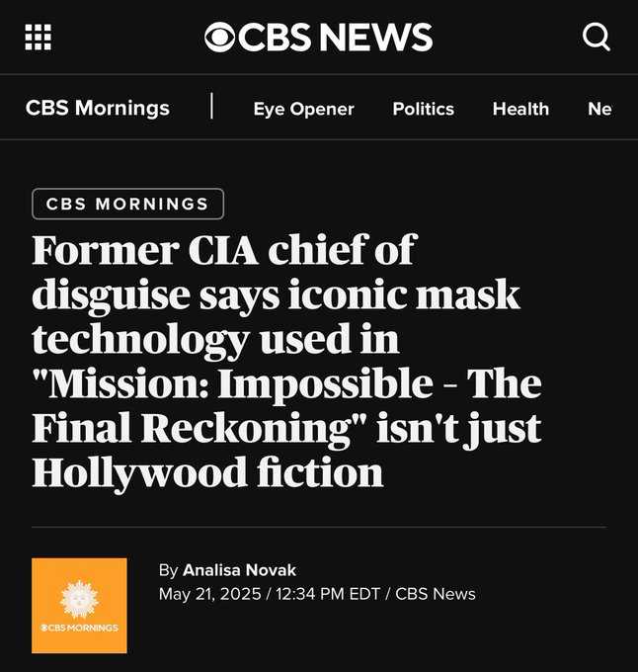Viewport: 638px width, 672px height.
Task: Click the search magnifier icon
Action: tap(597, 38)
